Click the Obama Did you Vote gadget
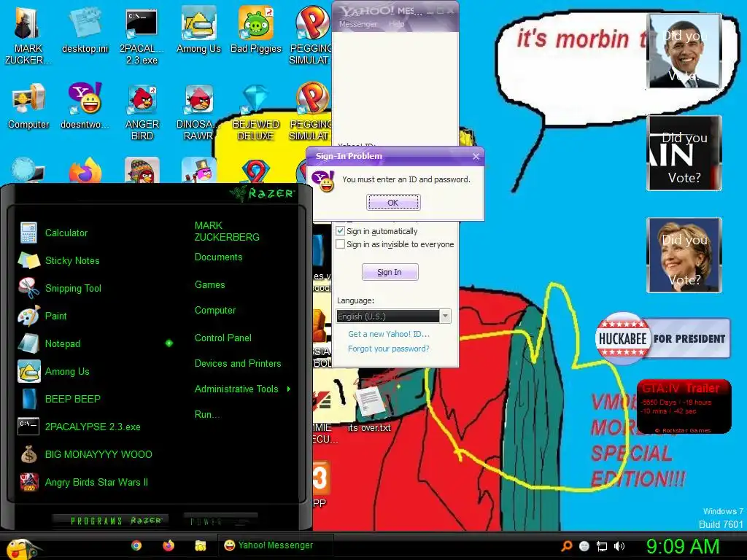This screenshot has width=747, height=560. (684, 51)
